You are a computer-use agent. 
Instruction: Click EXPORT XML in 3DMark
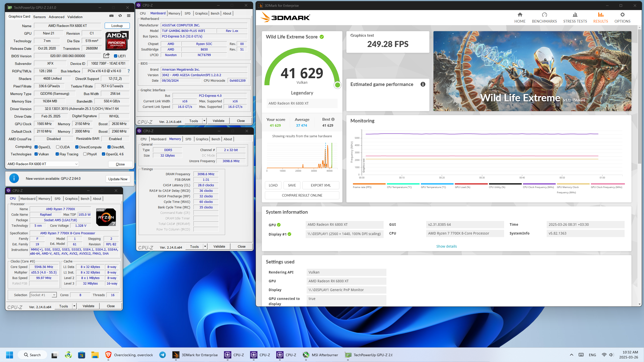(x=321, y=185)
